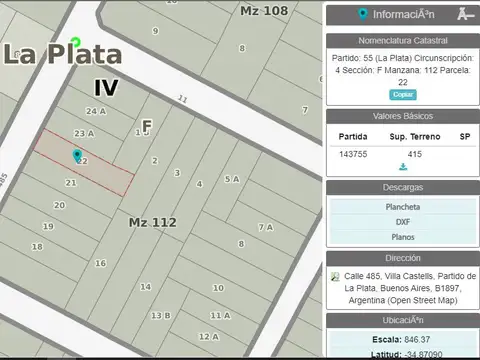The image size is (480, 360).
Task: Select parcel 20 on the map
Action: coord(59,205)
